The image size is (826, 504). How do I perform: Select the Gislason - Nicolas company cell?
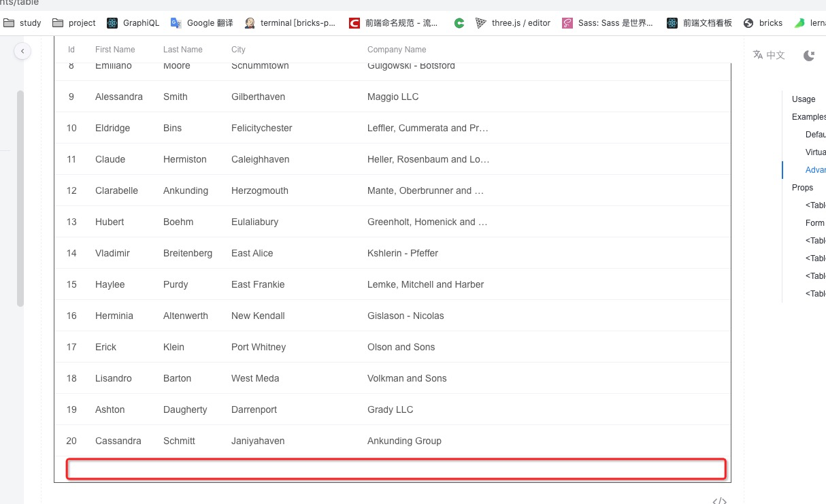406,316
